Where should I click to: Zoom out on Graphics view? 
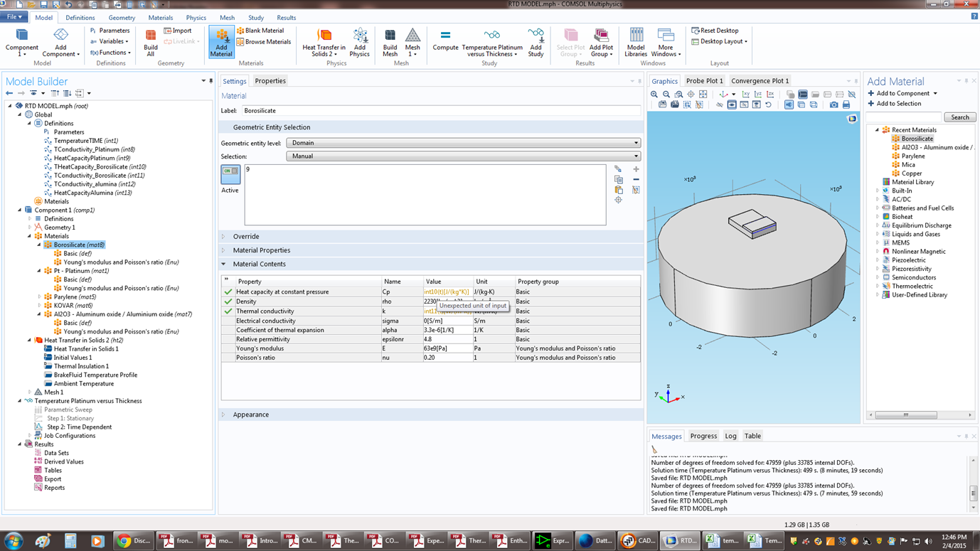(666, 94)
